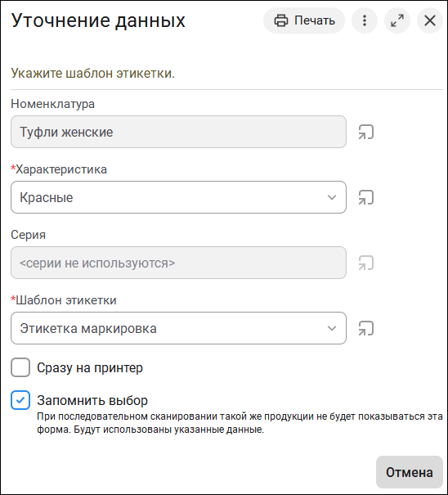Click the Сразу на принтер label
The height and width of the screenshot is (495, 448).
pos(90,368)
